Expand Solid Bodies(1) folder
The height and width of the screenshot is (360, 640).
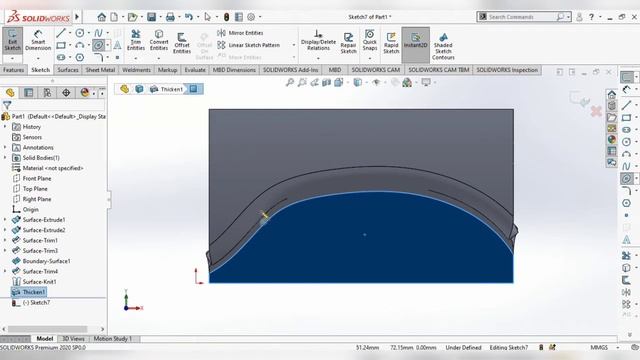[5, 158]
